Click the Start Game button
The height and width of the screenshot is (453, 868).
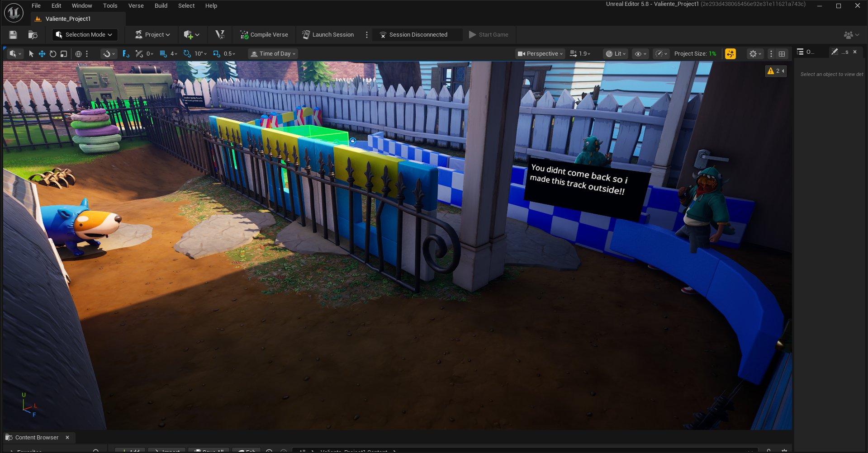coord(489,35)
